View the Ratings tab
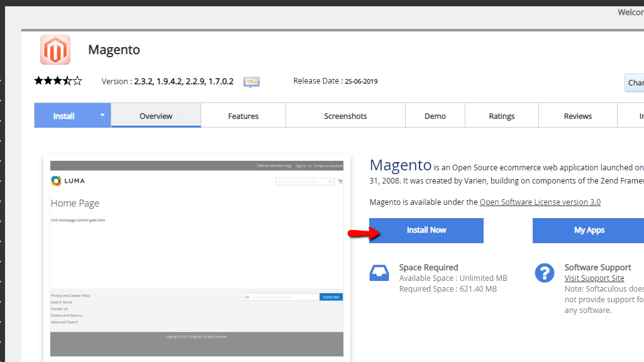Screen dimensions: 644x362 (x=502, y=116)
